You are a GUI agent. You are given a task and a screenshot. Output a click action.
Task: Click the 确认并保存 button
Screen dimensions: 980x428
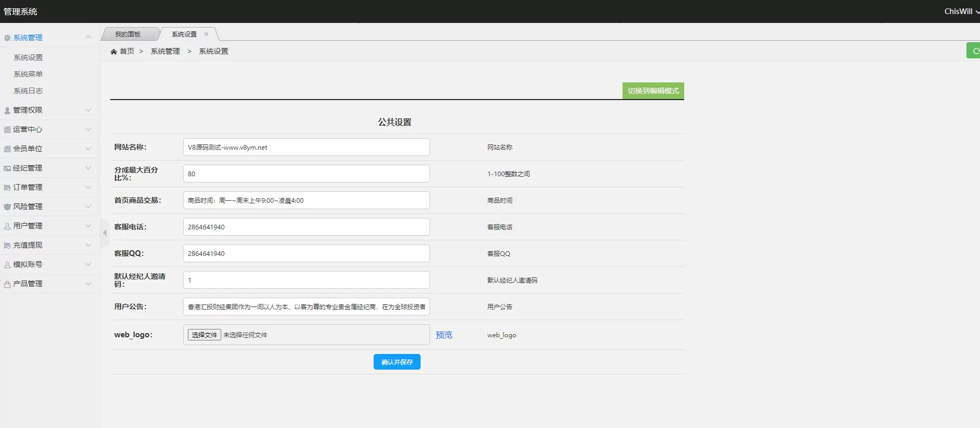(397, 362)
